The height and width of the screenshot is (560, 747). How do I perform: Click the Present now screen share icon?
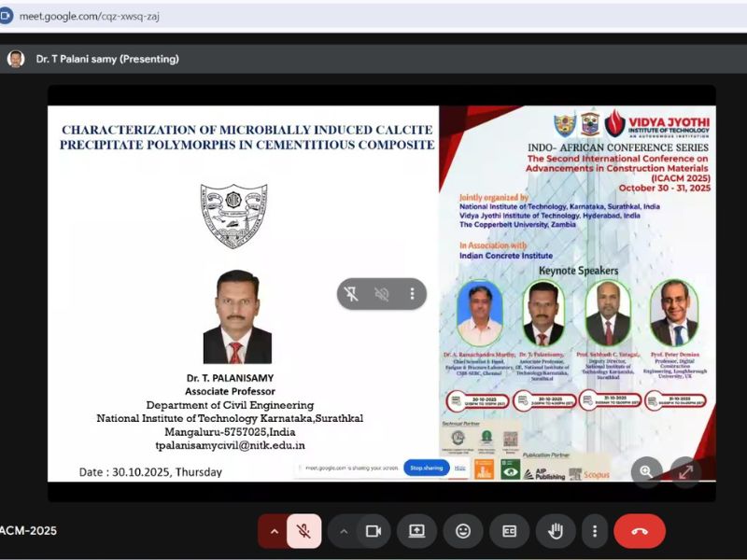pyautogui.click(x=416, y=531)
